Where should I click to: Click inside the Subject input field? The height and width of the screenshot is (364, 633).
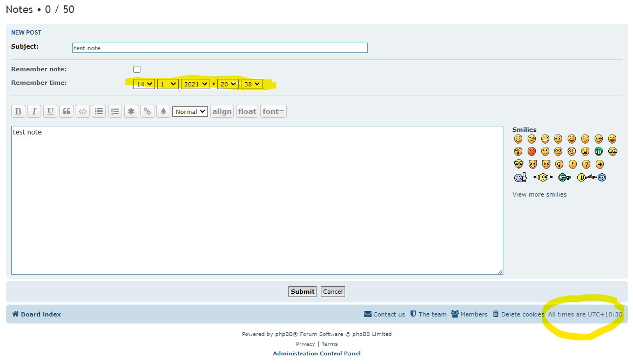pyautogui.click(x=219, y=48)
